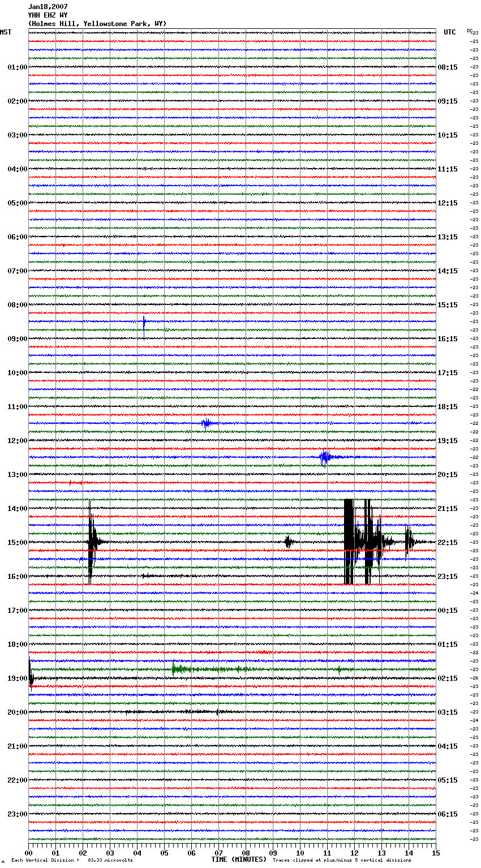Click the -26 DC offset value
The image size is (481, 868).
(x=475, y=678)
